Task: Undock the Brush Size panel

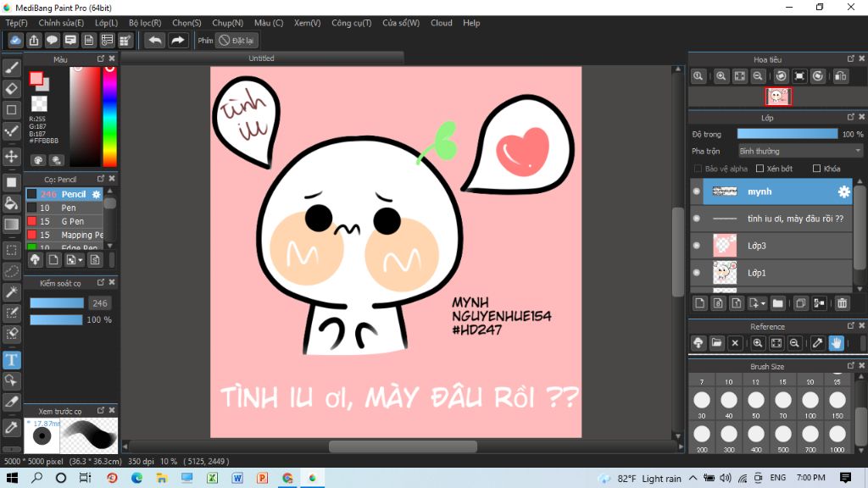Action: pos(851,366)
